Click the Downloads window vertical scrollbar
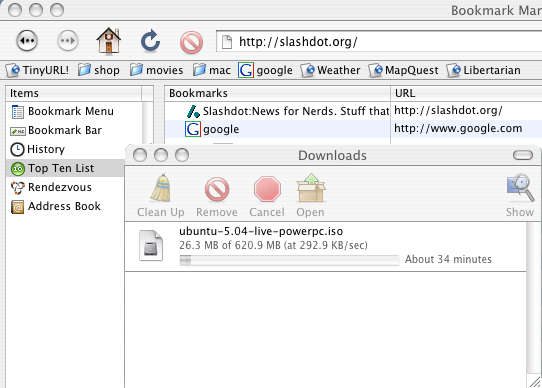This screenshot has height=388, width=542. click(x=533, y=299)
